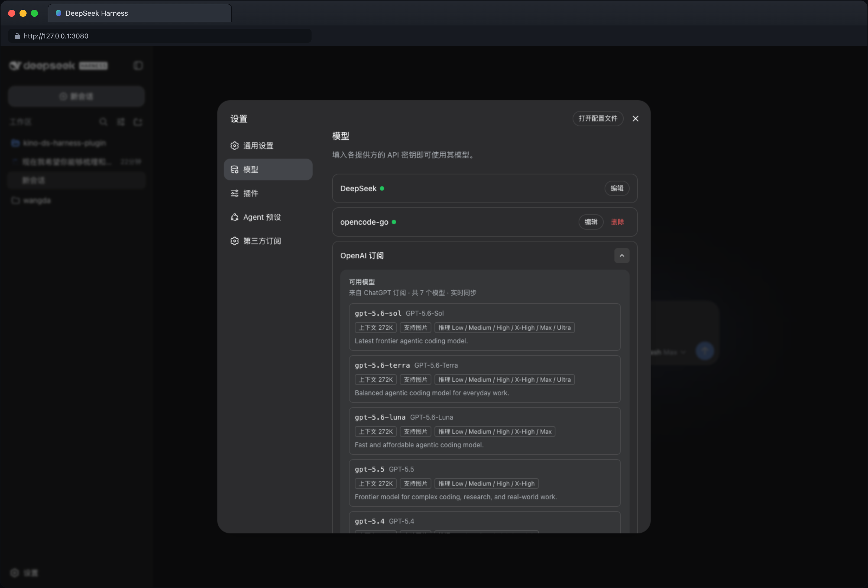This screenshot has height=588, width=868.
Task: Click the agent icon beside Agent 预设
Action: (x=235, y=217)
